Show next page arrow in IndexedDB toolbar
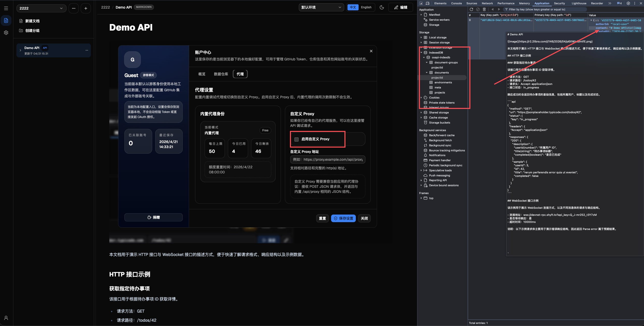Viewport: 644px width, 326px height. pyautogui.click(x=499, y=9)
